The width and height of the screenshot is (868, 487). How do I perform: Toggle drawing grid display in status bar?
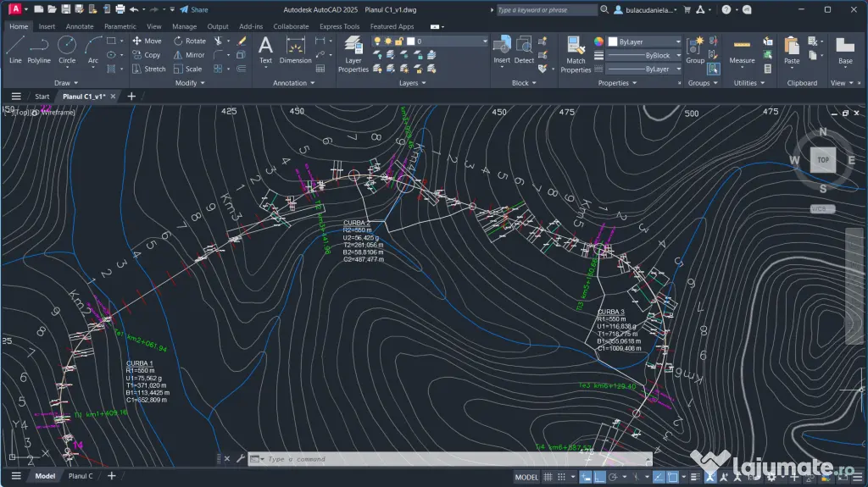(548, 477)
